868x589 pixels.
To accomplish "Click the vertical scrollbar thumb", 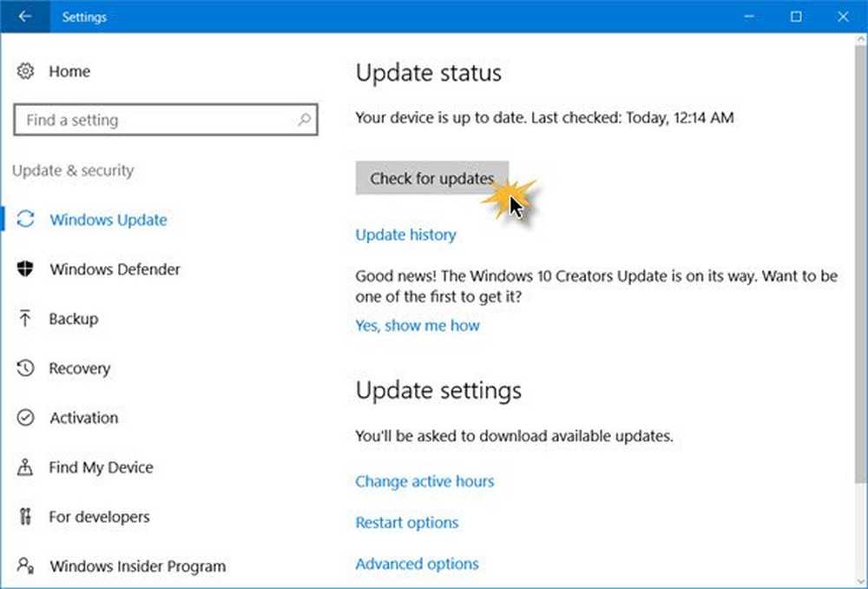I will pos(861,263).
